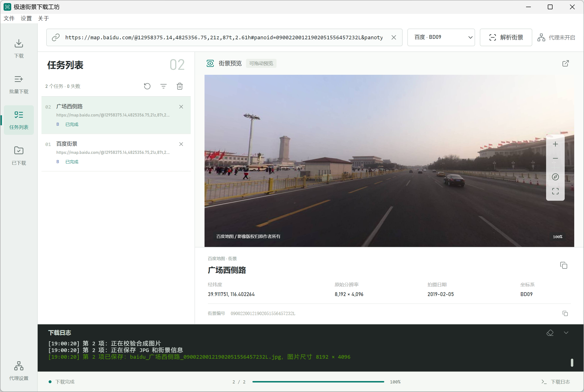Open preview in external window icon
This screenshot has height=392, width=584.
(x=565, y=64)
